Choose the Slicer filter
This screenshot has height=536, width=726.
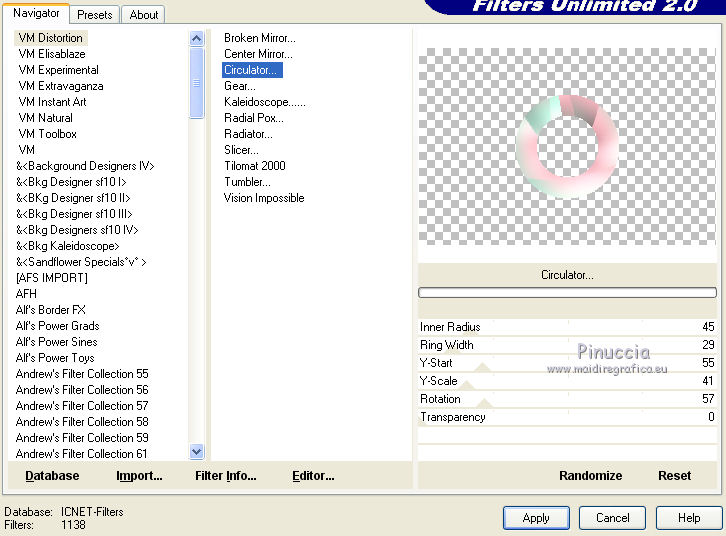[x=241, y=150]
